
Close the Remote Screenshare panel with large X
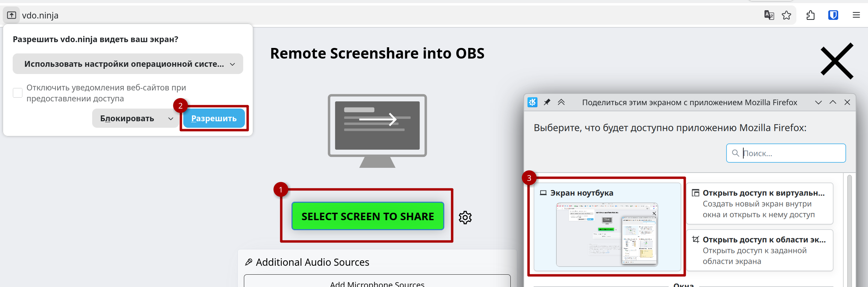point(837,61)
